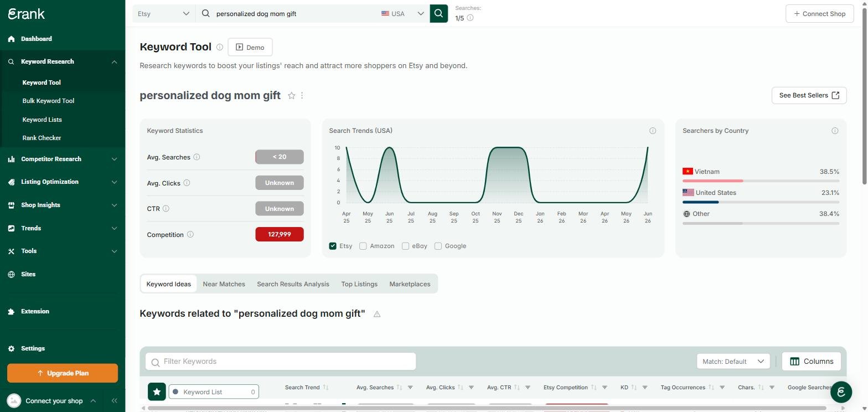Click the horizontal table scrollbar
Screen dimensions: 868x412
tap(487, 408)
